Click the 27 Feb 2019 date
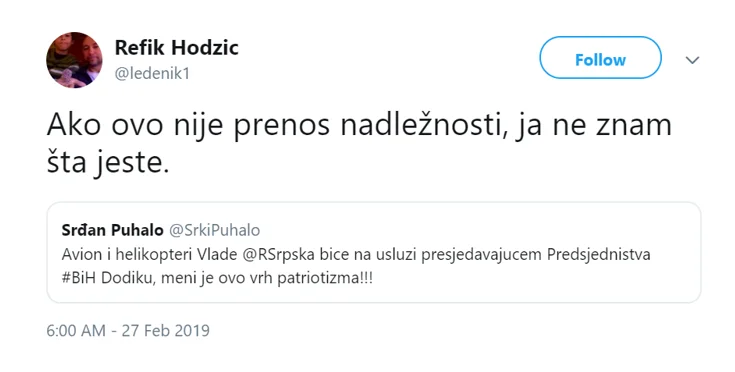Screen dimensions: 735x372 point(165,330)
